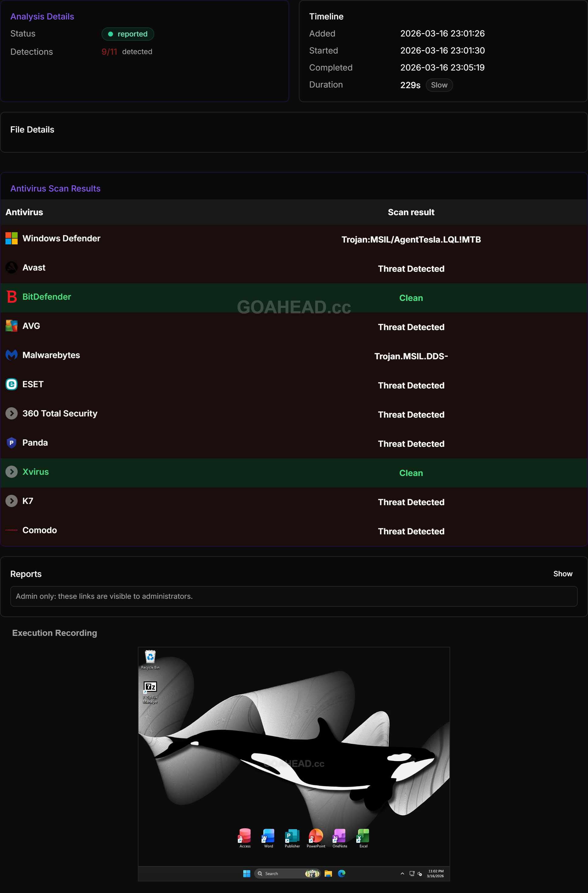Click the Comodo logo icon

coord(12,530)
